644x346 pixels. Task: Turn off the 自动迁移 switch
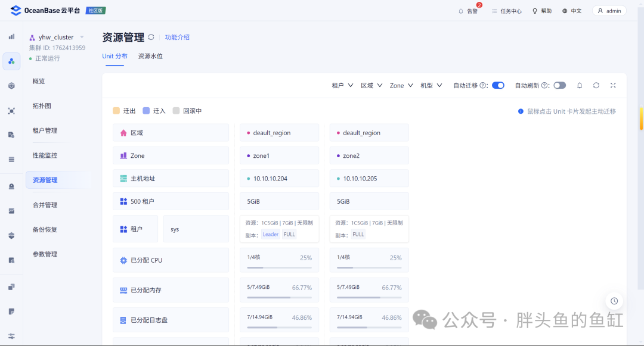tap(498, 85)
